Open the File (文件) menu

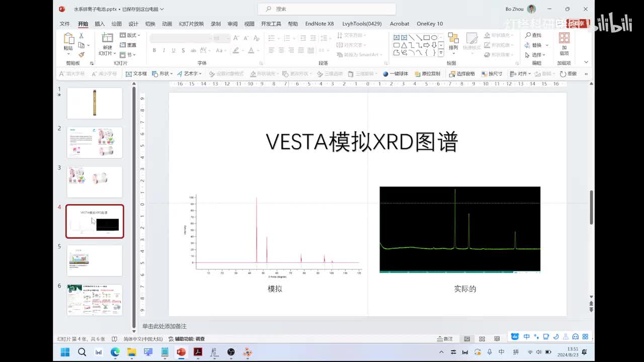[x=65, y=24]
